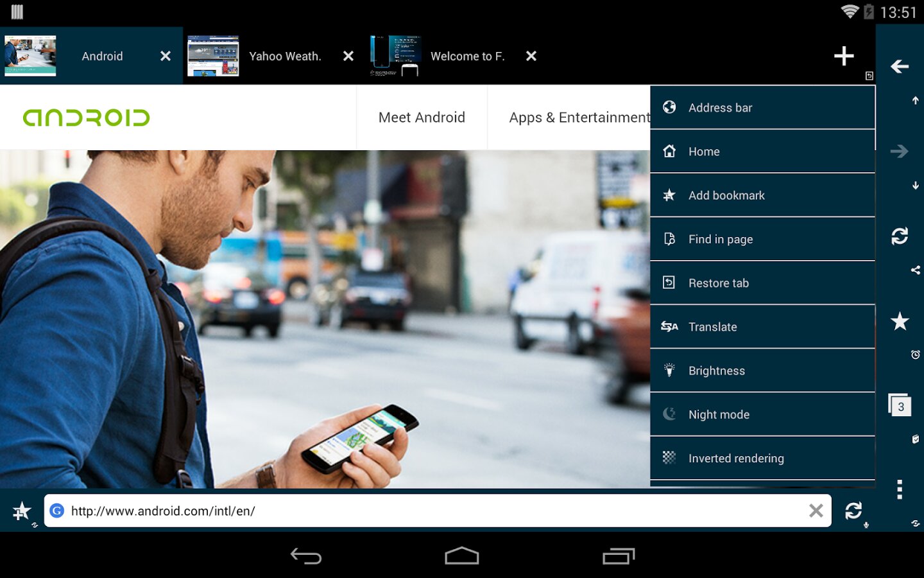The width and height of the screenshot is (924, 578).
Task: Open bookmarks with the sidebar star icon
Action: coord(900,321)
